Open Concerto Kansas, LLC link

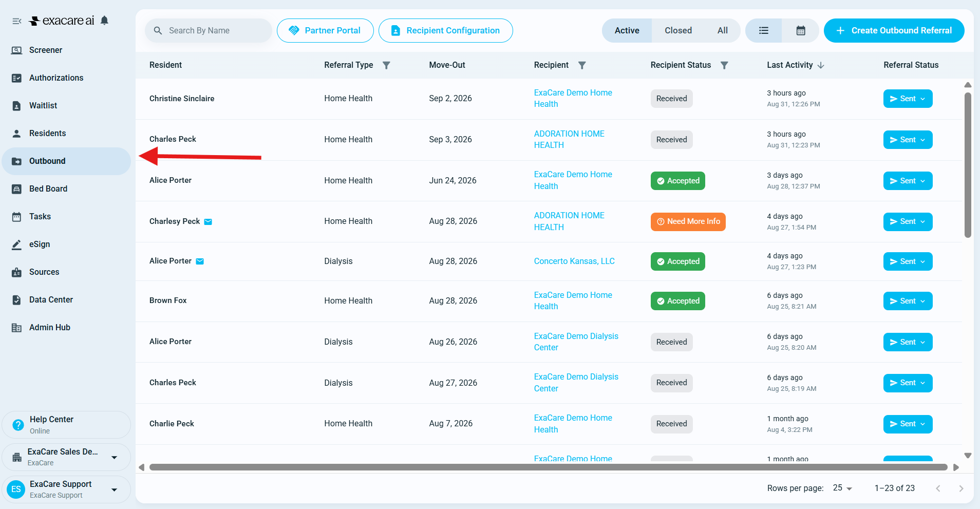tap(574, 261)
